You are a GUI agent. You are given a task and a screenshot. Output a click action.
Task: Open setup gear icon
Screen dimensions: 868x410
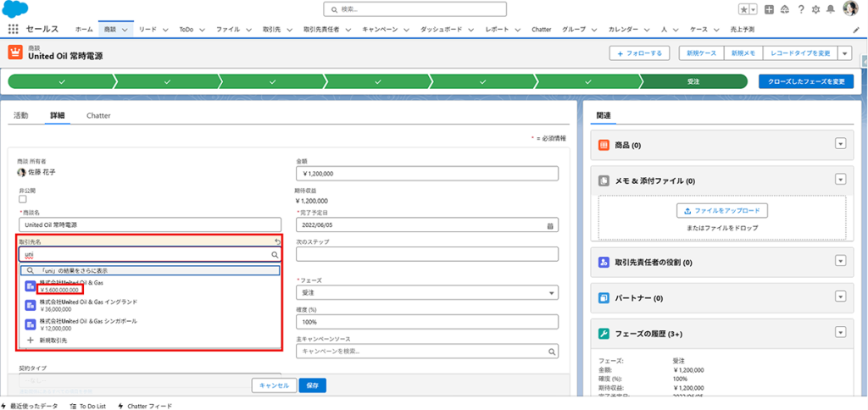[x=815, y=9]
